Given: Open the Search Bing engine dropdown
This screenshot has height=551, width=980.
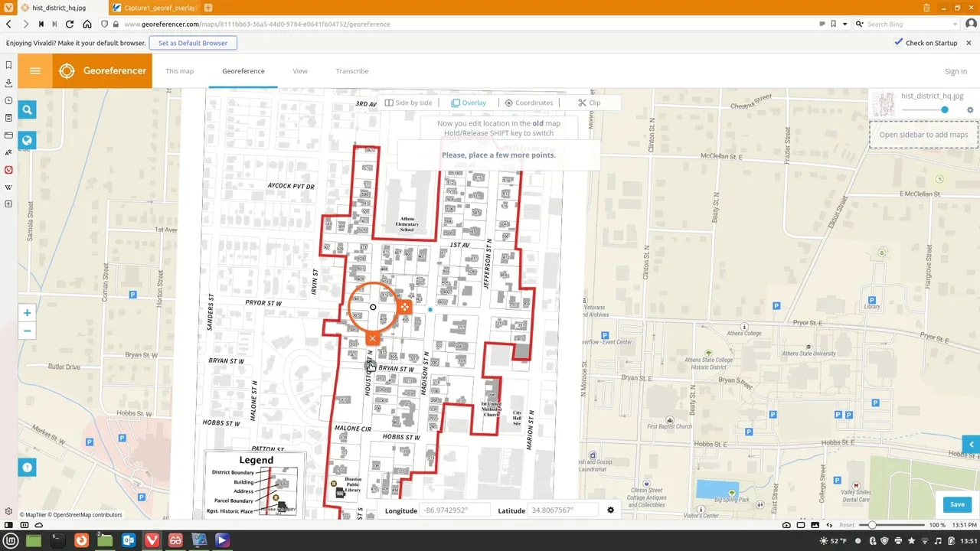Looking at the screenshot, I should [861, 24].
